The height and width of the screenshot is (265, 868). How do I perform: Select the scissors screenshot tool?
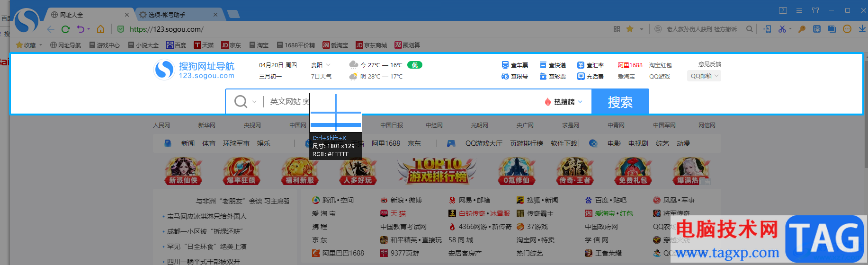[781, 29]
